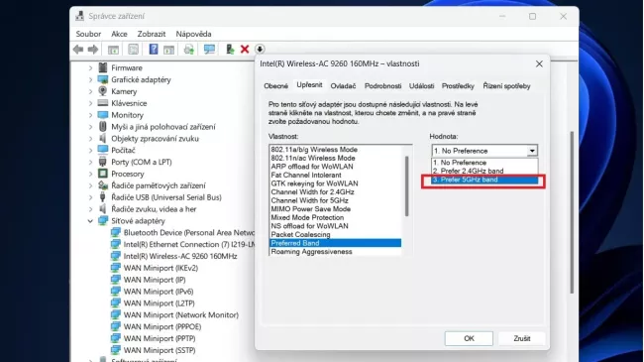The image size is (644, 362).
Task: Select Packet Coalescing property
Action: click(x=335, y=234)
